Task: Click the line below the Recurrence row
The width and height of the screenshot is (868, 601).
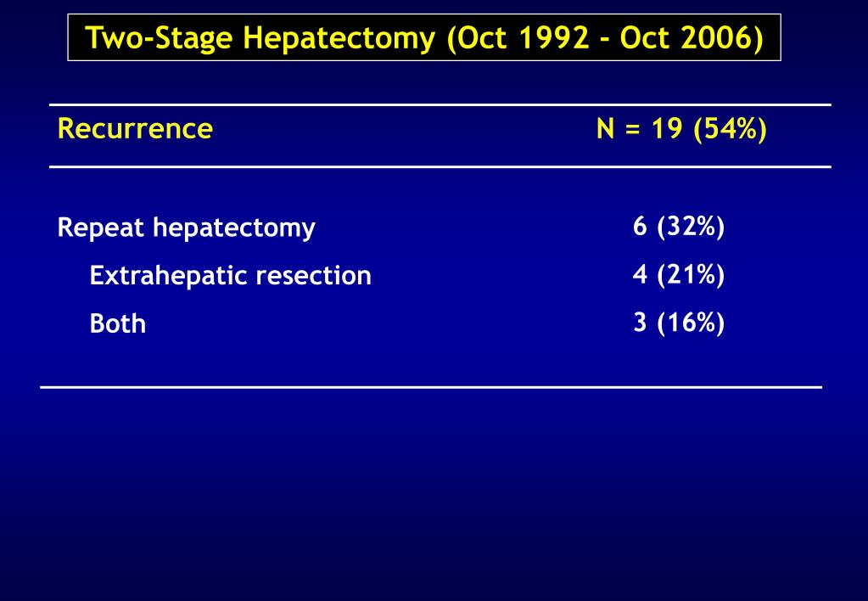Action: [x=440, y=166]
